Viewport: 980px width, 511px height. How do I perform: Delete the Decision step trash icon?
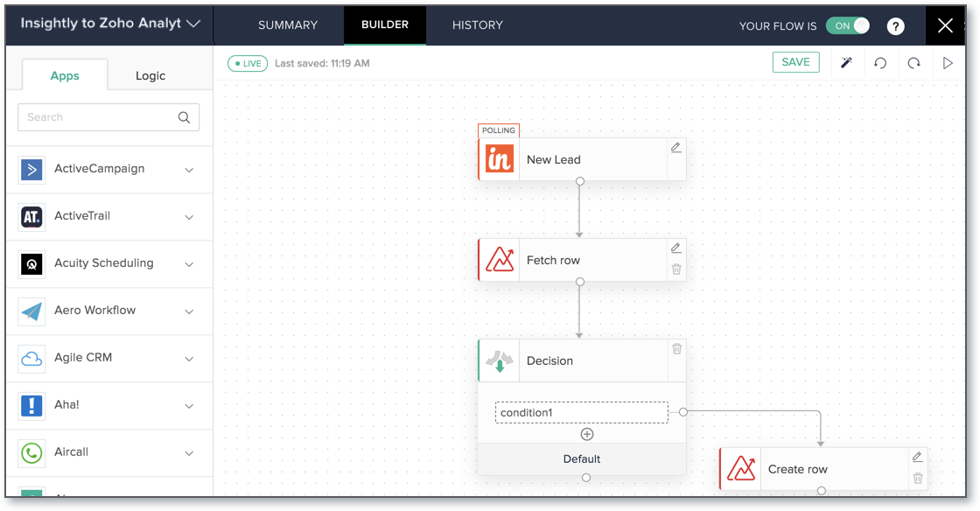[676, 348]
